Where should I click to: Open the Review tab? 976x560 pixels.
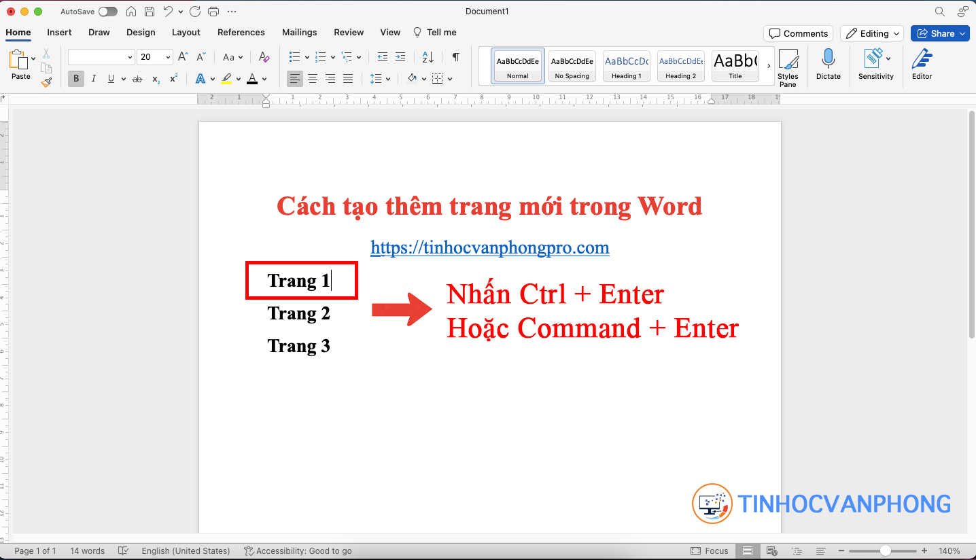coord(349,33)
